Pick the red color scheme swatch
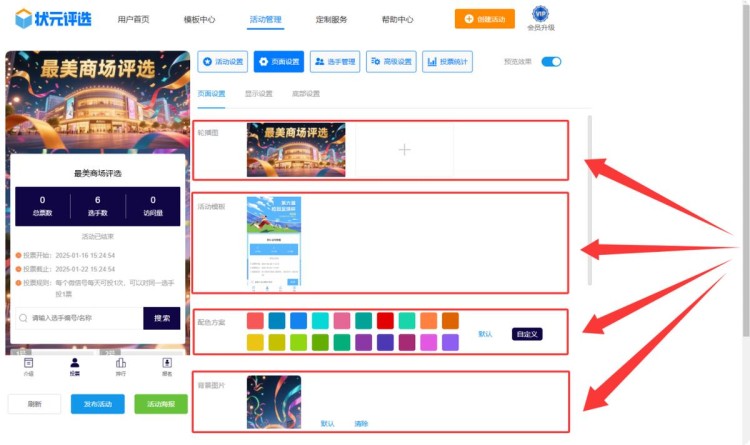The height and width of the screenshot is (445, 750). click(385, 321)
